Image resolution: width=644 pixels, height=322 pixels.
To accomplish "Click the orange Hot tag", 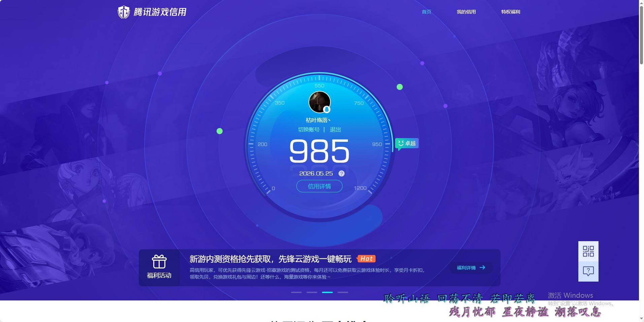I will (366, 259).
